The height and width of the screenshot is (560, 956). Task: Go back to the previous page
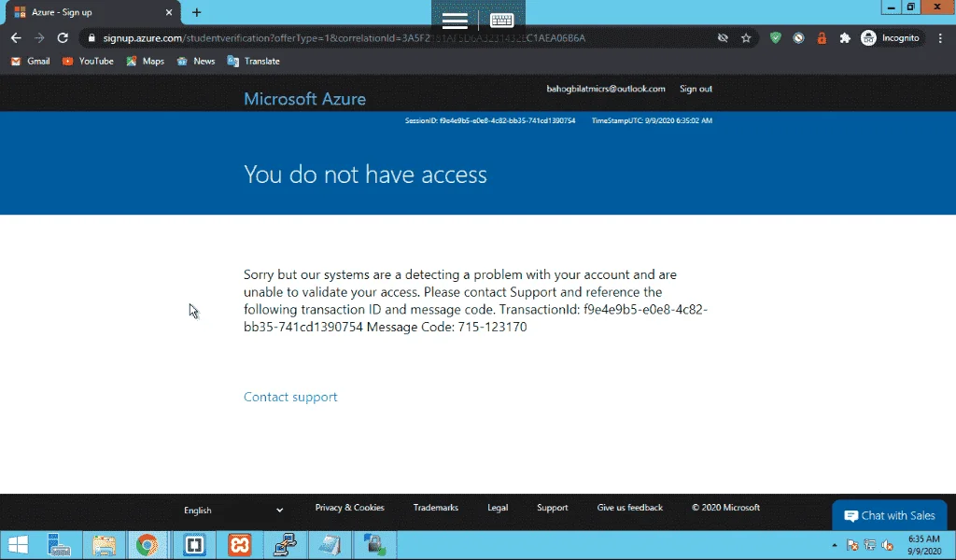(16, 37)
